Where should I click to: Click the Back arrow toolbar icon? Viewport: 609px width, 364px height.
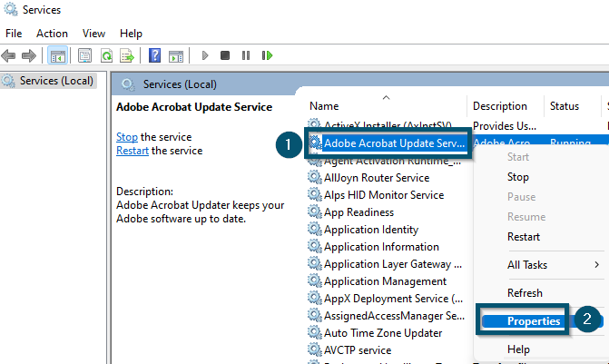click(x=8, y=55)
